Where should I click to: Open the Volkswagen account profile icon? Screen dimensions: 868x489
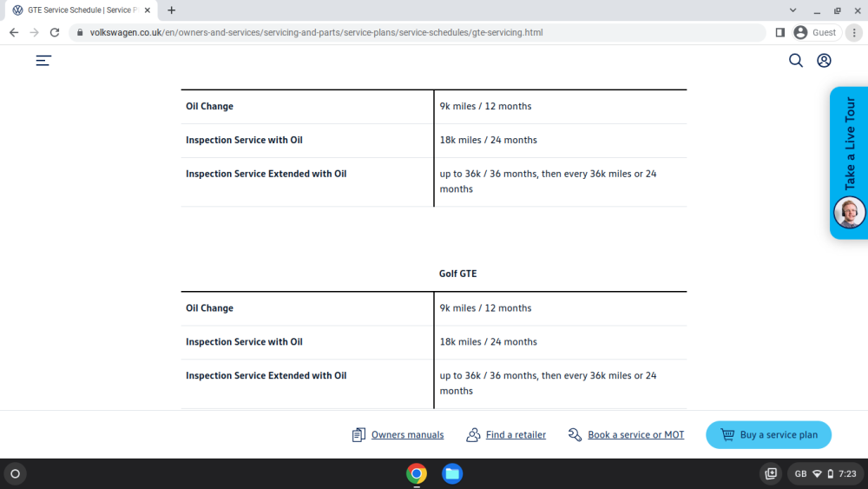pos(824,60)
